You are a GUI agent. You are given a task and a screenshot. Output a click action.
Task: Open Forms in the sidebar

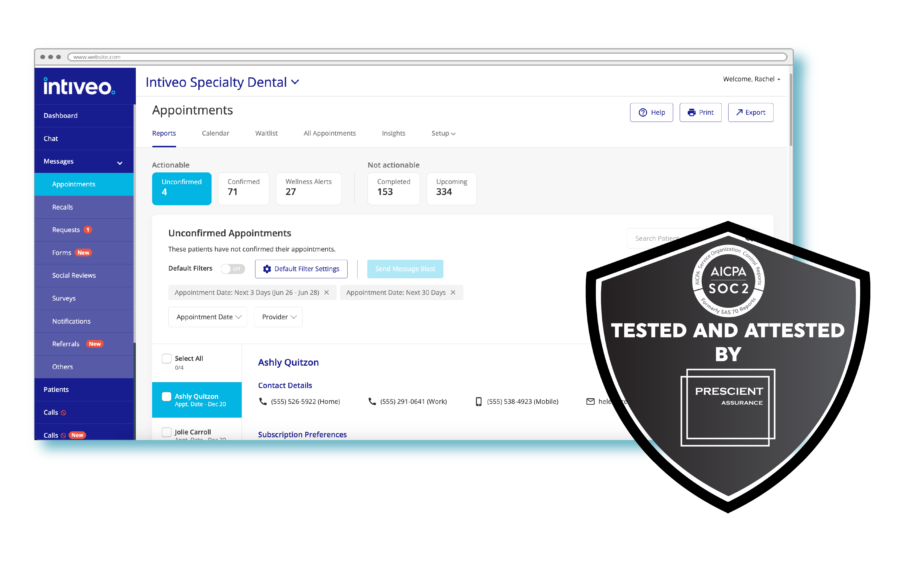84,253
